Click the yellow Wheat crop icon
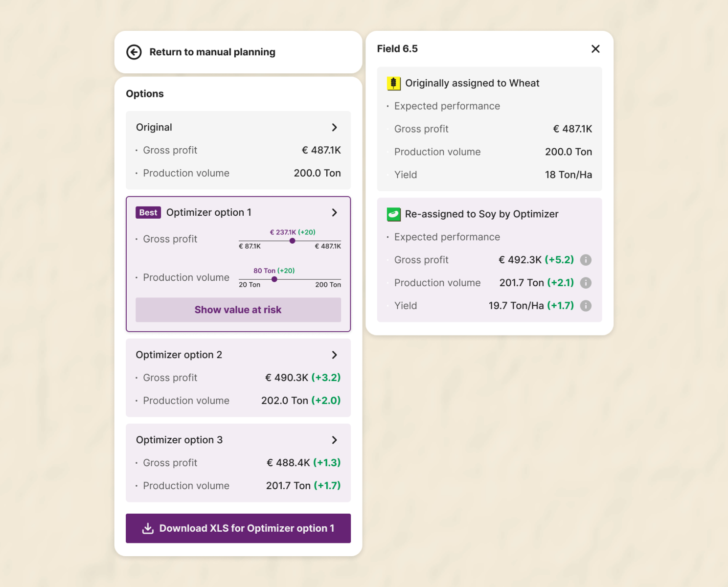728x587 pixels. point(394,83)
